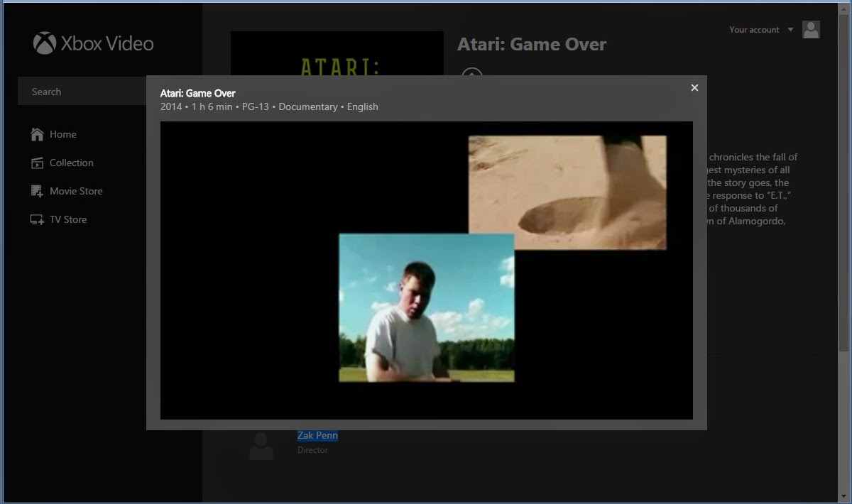The height and width of the screenshot is (504, 852).
Task: Click the TV Store icon in the sidebar
Action: pyautogui.click(x=37, y=219)
